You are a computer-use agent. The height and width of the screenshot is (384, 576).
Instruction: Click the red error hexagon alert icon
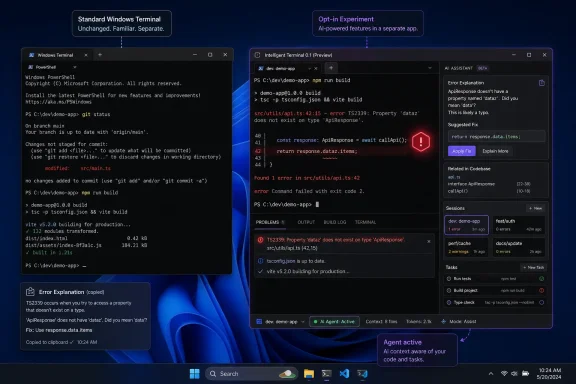(x=421, y=141)
